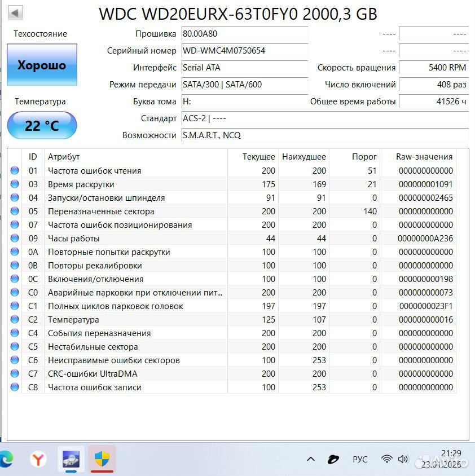Click status dot for CRC-ошибки UltraDMA
Viewport: 475px width, 476px height.
point(15,373)
